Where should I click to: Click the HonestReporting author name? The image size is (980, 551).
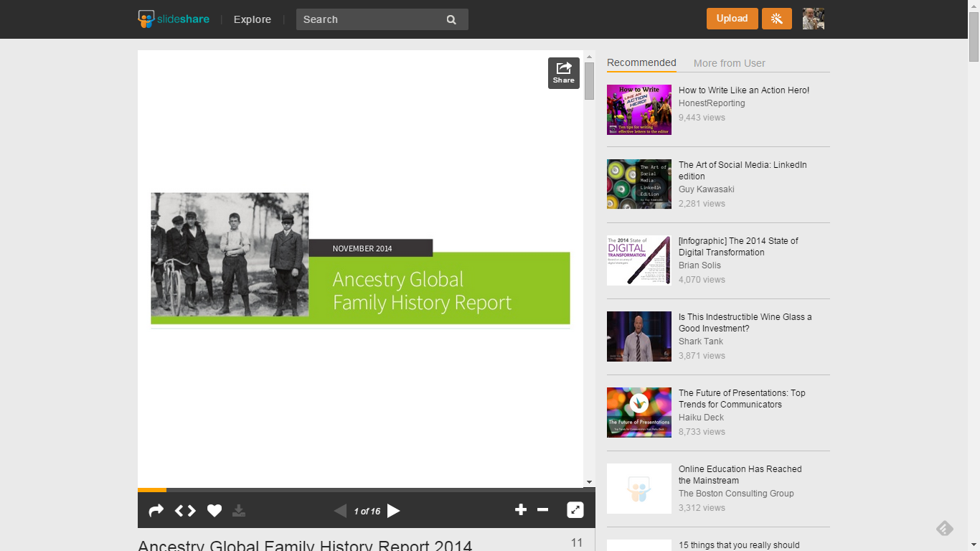[x=712, y=103]
